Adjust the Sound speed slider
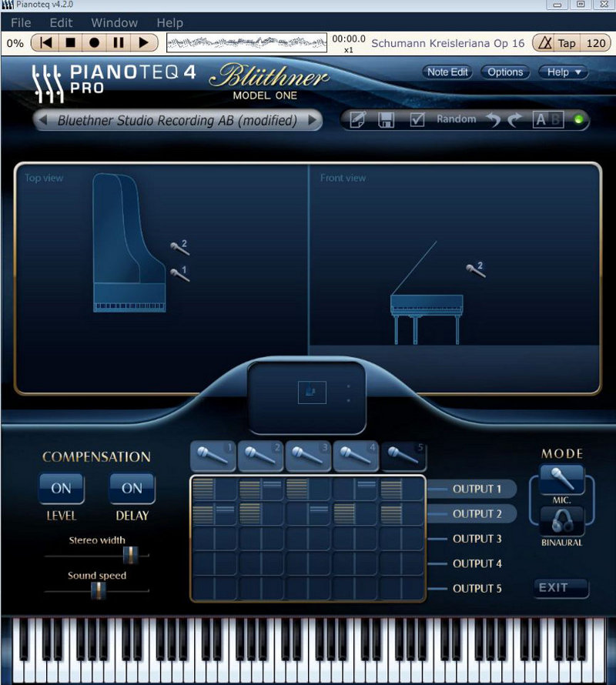Screen dimensions: 616x685 [x=99, y=590]
